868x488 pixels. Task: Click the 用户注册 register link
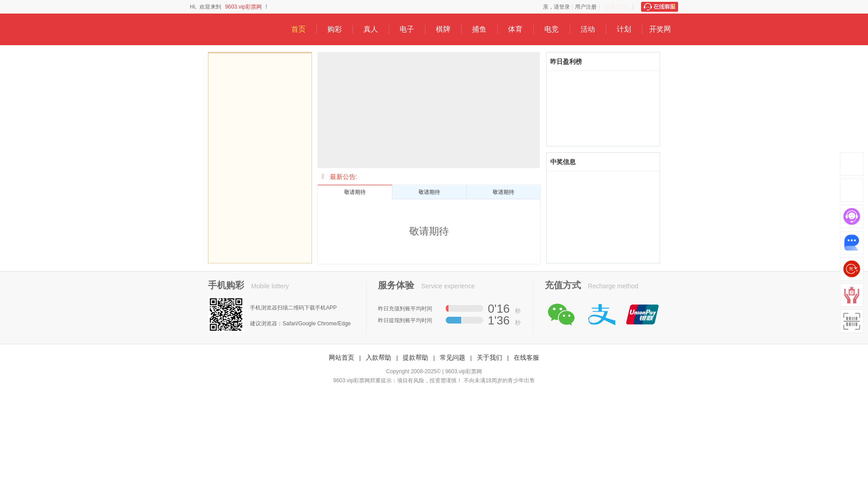(x=586, y=7)
